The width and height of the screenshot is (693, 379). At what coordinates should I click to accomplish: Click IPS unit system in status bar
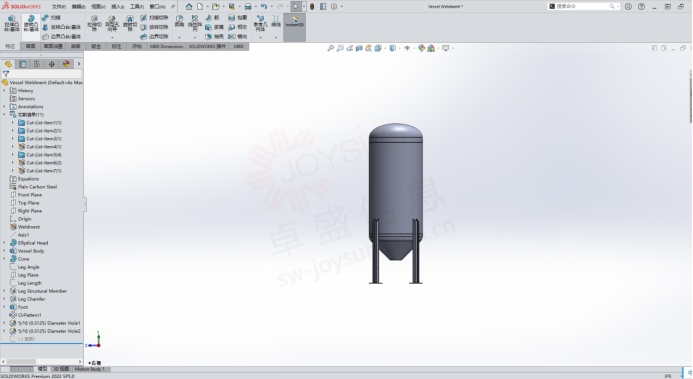(x=667, y=376)
